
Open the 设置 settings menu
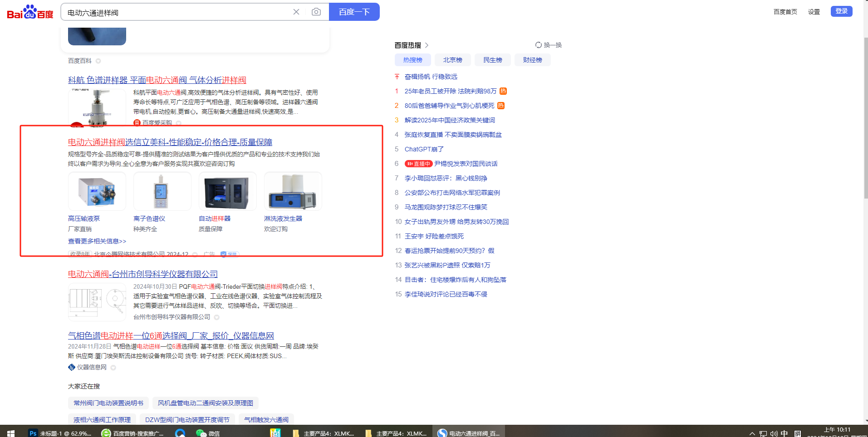(814, 12)
